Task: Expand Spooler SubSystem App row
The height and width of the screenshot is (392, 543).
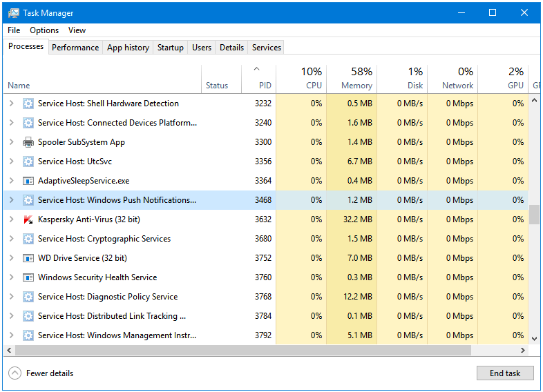Action: [12, 142]
